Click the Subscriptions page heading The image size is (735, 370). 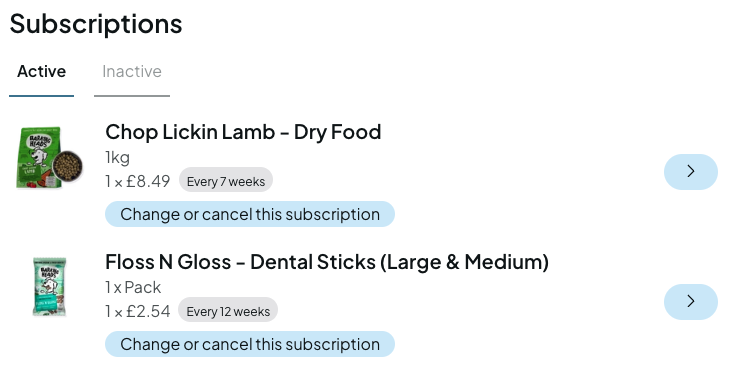[96, 24]
